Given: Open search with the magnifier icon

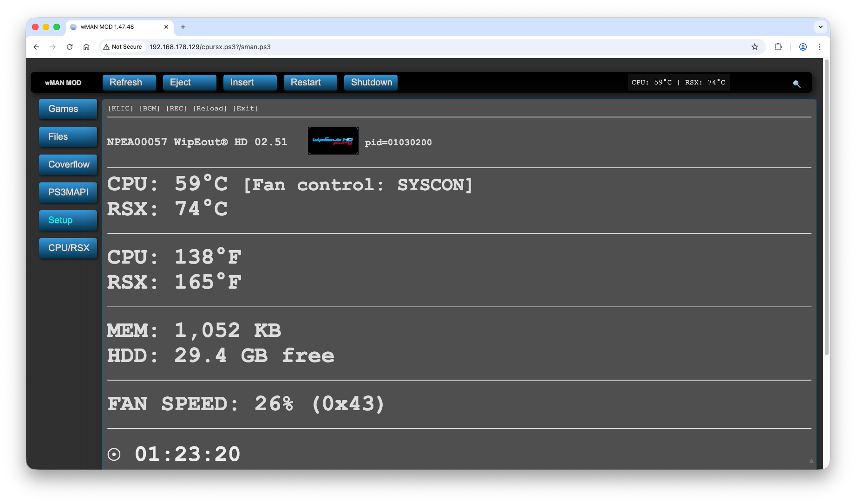Looking at the screenshot, I should [x=797, y=84].
